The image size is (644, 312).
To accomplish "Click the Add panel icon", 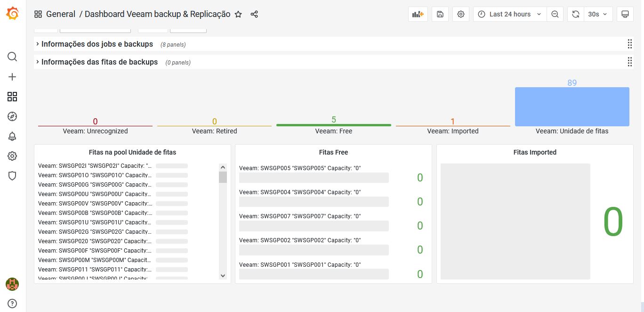I will [418, 14].
